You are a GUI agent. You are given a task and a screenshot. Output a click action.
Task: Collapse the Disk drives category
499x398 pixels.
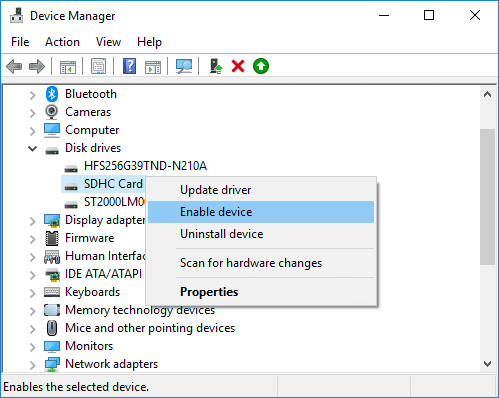click(32, 149)
